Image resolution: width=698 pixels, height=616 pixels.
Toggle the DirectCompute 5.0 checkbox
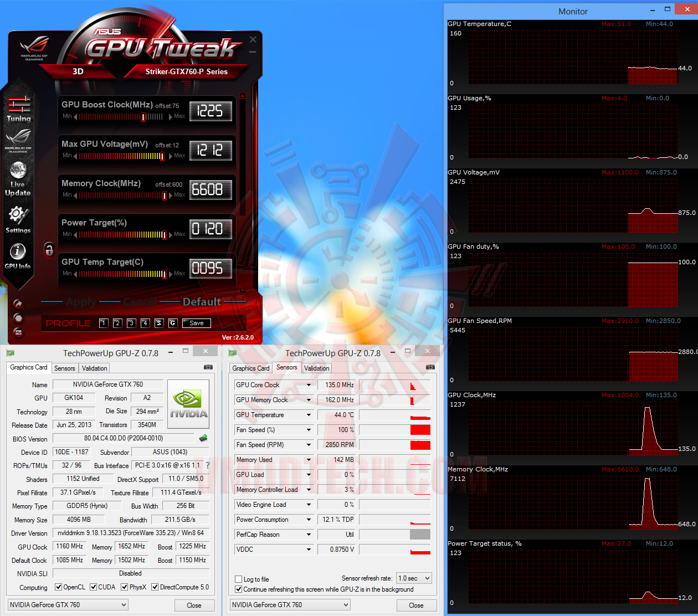pos(155,587)
